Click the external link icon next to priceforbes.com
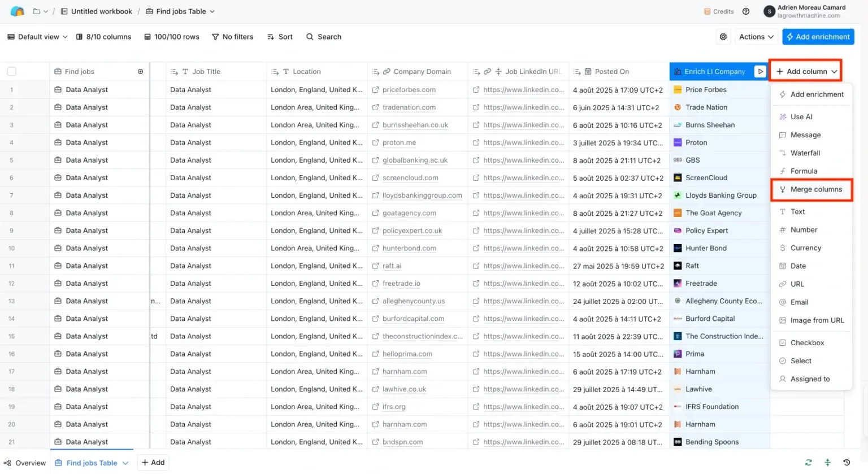Viewport: 868px width, 474px height. click(376, 90)
